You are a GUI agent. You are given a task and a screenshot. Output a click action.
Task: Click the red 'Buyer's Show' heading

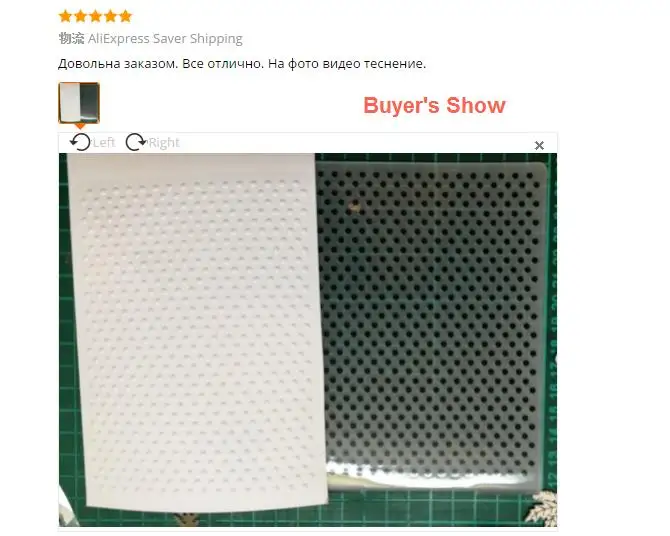(x=434, y=105)
